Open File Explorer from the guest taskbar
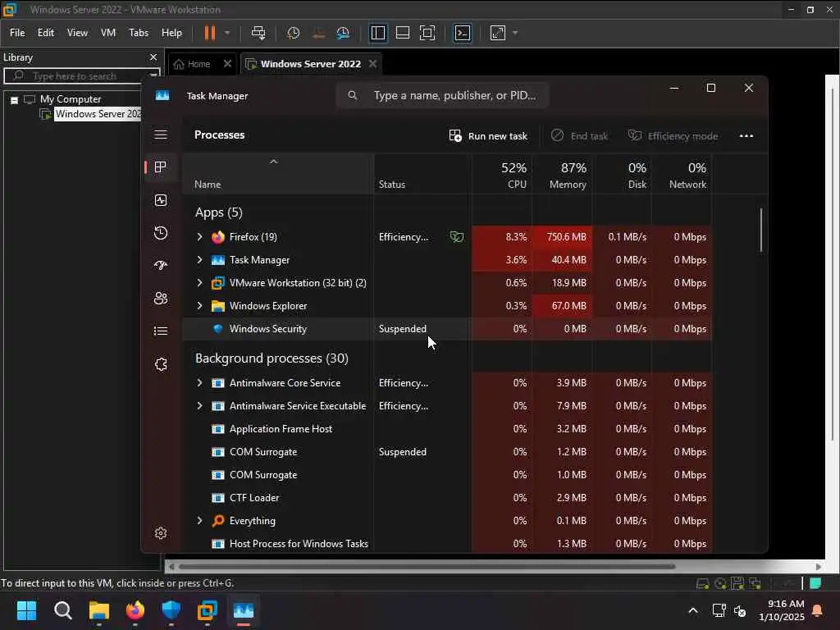The image size is (840, 630). click(x=99, y=610)
